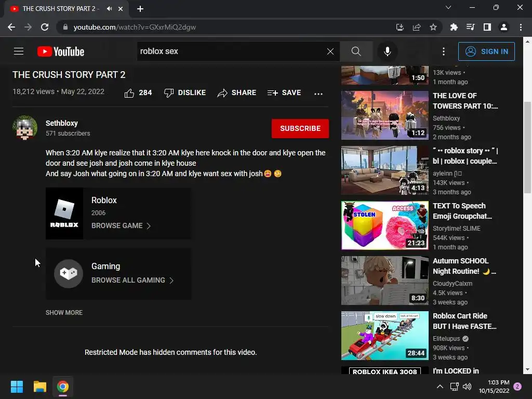This screenshot has width=532, height=399.
Task: Mute tab via speaker icon
Action: 109,9
